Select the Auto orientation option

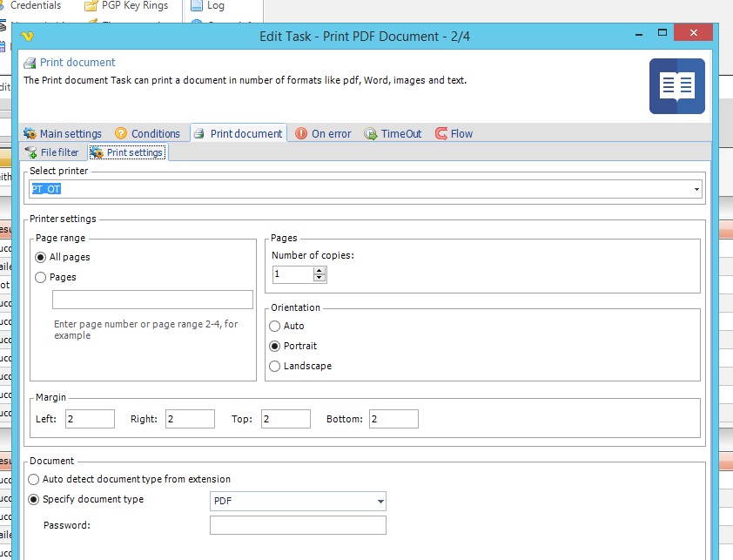(x=275, y=326)
